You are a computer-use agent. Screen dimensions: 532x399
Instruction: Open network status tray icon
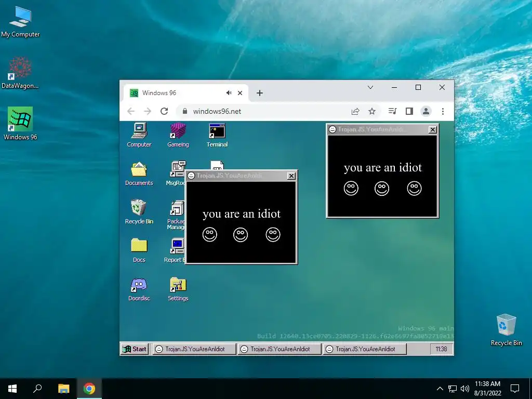click(453, 389)
